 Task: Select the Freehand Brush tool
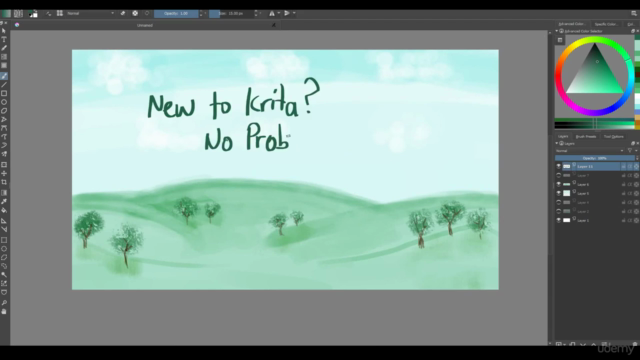click(x=4, y=76)
